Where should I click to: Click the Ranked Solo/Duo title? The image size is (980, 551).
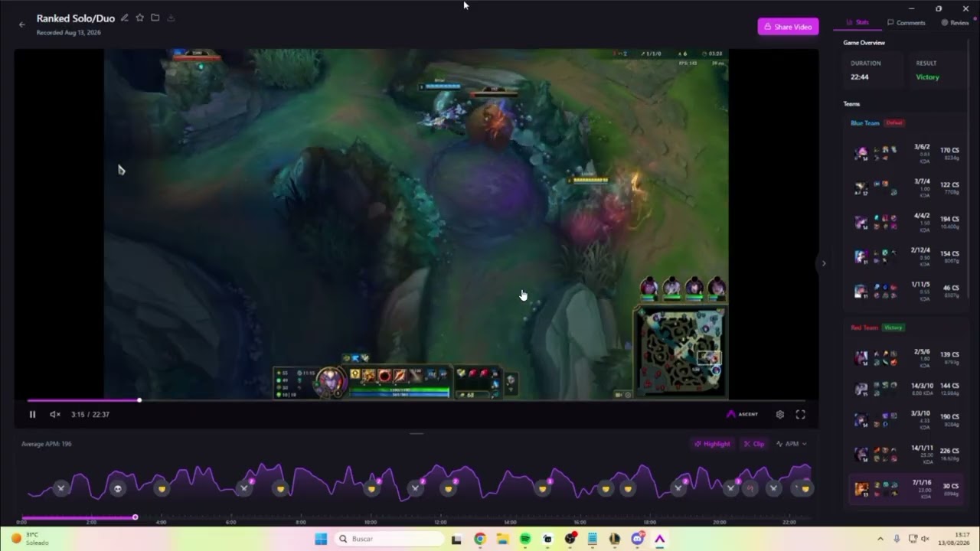[x=76, y=18]
